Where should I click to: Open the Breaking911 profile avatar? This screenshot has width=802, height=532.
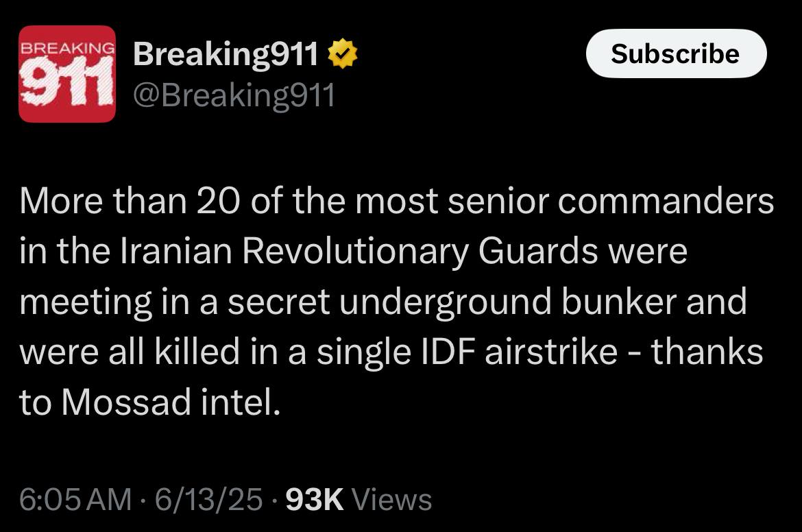[x=67, y=73]
